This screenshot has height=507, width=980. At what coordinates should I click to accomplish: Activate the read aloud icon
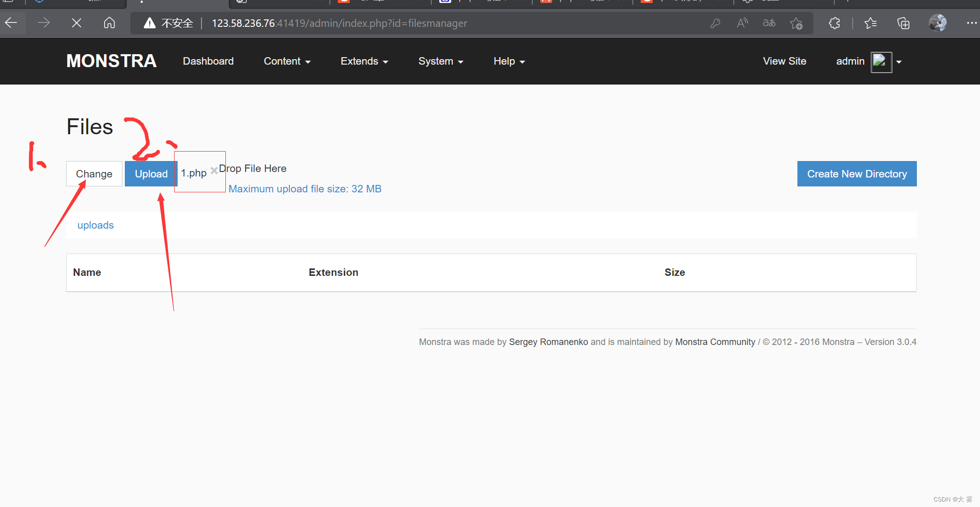(742, 23)
